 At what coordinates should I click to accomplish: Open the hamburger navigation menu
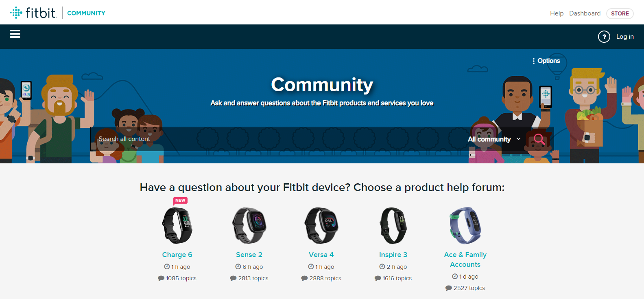coord(15,34)
